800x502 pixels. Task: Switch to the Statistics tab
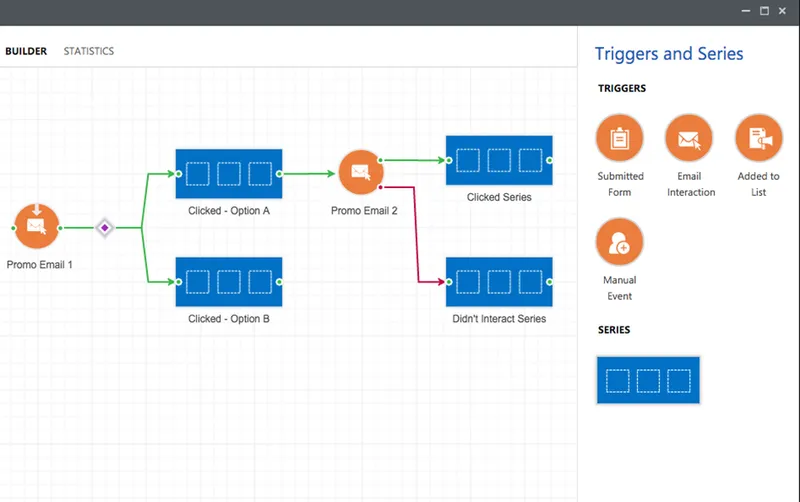point(89,51)
